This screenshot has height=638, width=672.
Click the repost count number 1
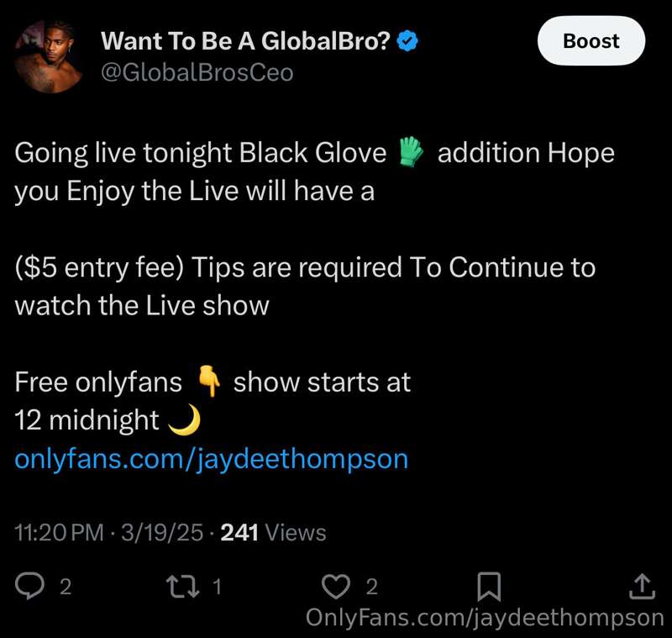pyautogui.click(x=218, y=587)
